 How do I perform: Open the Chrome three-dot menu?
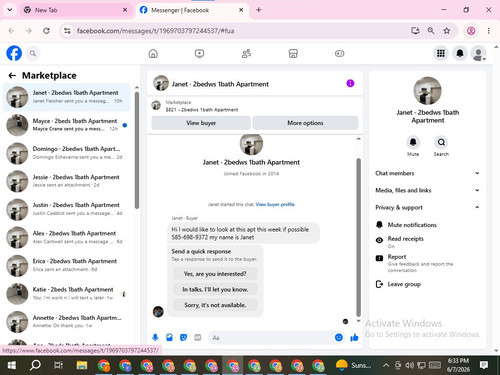(489, 31)
